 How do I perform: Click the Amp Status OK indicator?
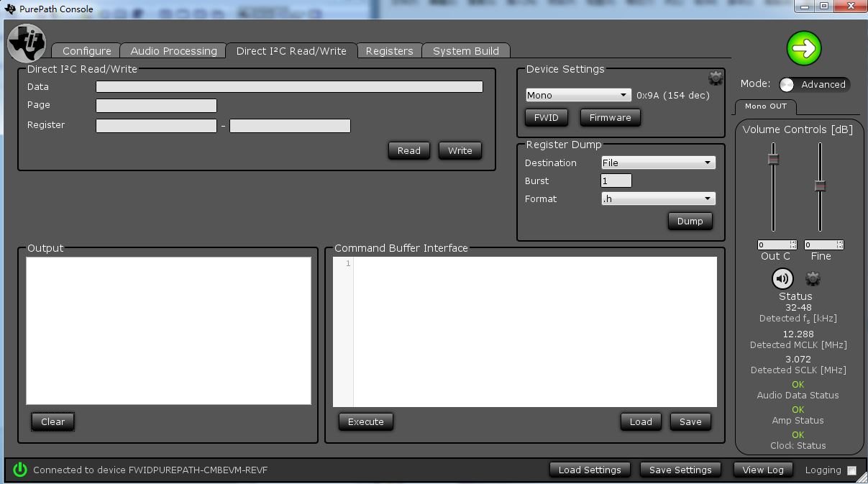click(x=798, y=409)
